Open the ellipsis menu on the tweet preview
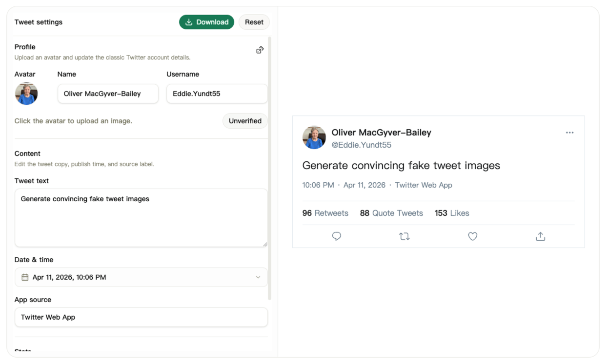This screenshot has height=364, width=607. pyautogui.click(x=569, y=132)
